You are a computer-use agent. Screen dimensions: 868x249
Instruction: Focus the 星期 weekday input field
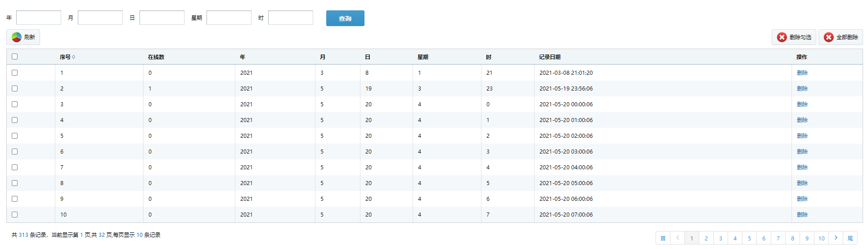click(x=229, y=18)
